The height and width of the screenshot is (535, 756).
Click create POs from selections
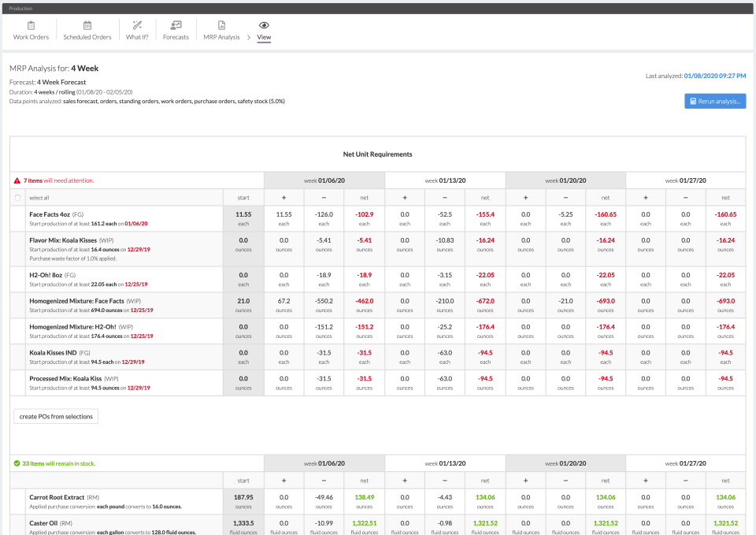click(x=56, y=416)
